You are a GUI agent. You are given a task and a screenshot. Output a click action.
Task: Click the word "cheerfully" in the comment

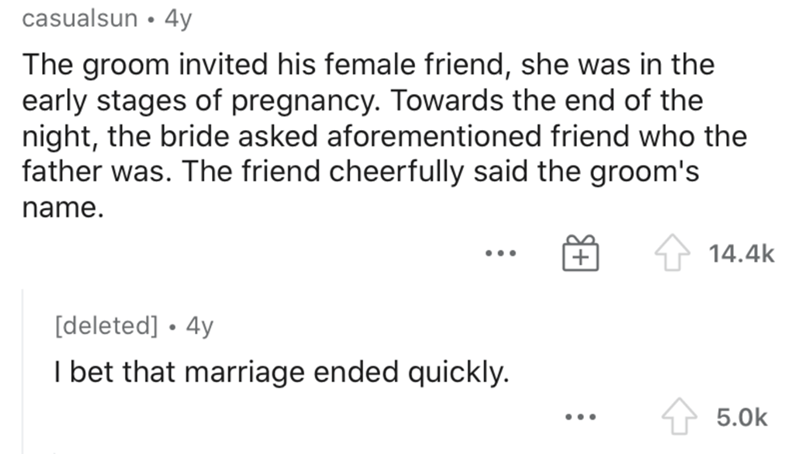coord(396,172)
